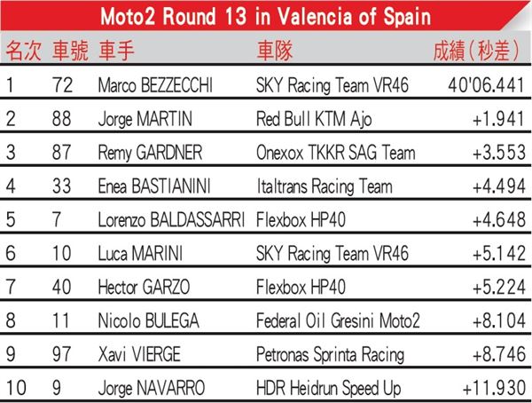The height and width of the screenshot is (403, 532).
Task: Select Xavi VIERGE rider name
Action: tap(139, 354)
